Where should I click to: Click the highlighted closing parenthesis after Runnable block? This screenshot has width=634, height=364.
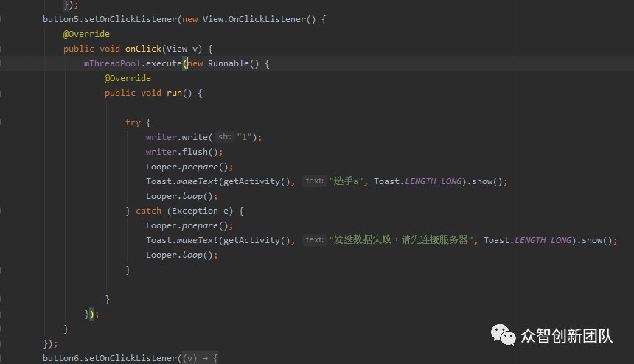point(92,314)
